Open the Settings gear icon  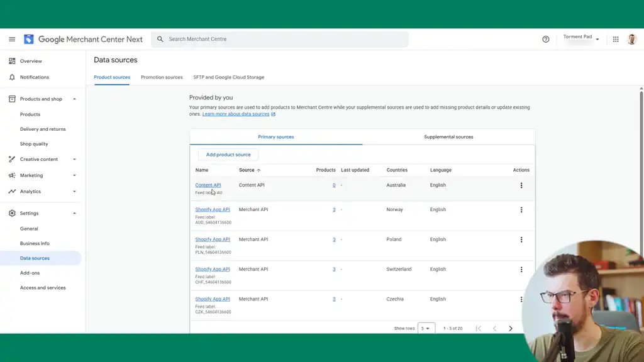coord(11,212)
